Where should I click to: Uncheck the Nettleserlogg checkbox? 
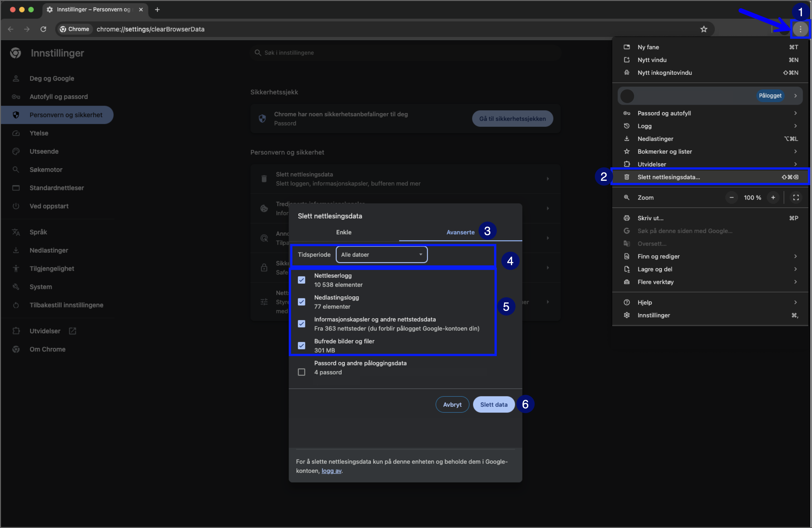click(x=301, y=280)
